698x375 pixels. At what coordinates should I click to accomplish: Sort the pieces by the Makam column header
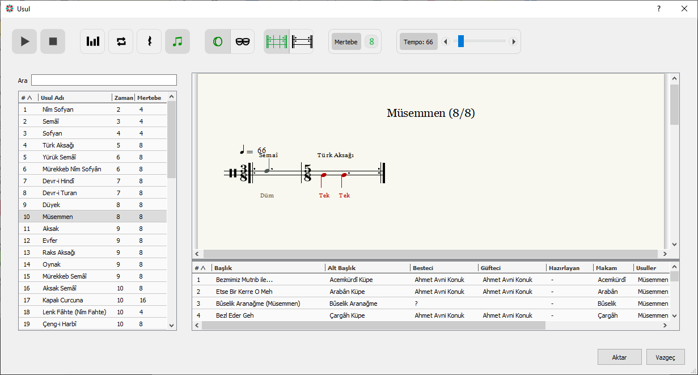pyautogui.click(x=613, y=268)
